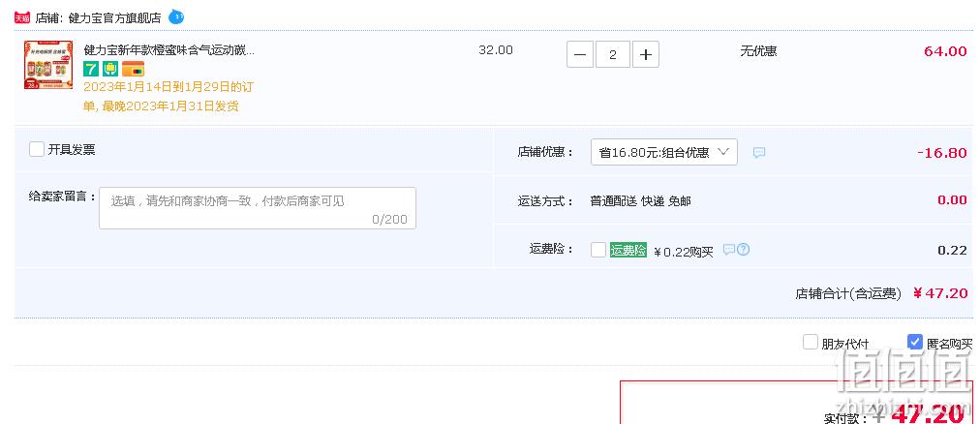Click the comment bubble icon beside ¥0.22购买
This screenshot has width=980, height=424.
pyautogui.click(x=729, y=250)
